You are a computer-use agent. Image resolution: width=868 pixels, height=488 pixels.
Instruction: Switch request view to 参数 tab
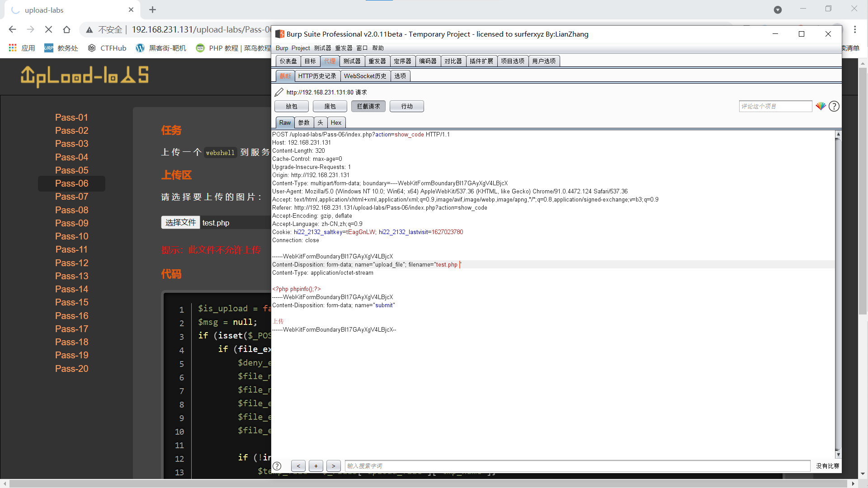pyautogui.click(x=304, y=122)
